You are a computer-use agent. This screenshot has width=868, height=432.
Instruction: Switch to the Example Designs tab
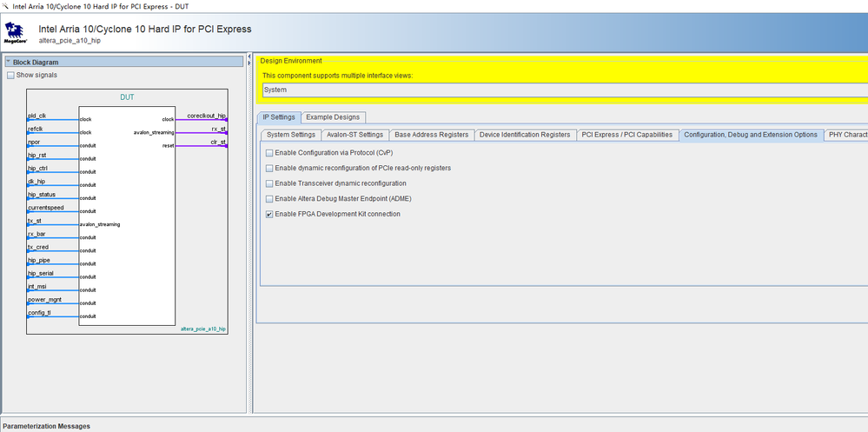click(333, 117)
